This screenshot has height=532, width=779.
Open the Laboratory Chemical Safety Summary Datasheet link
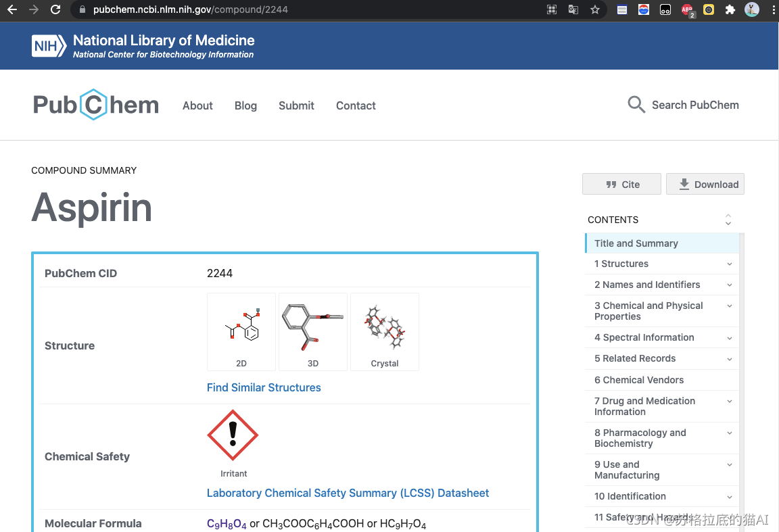click(348, 493)
